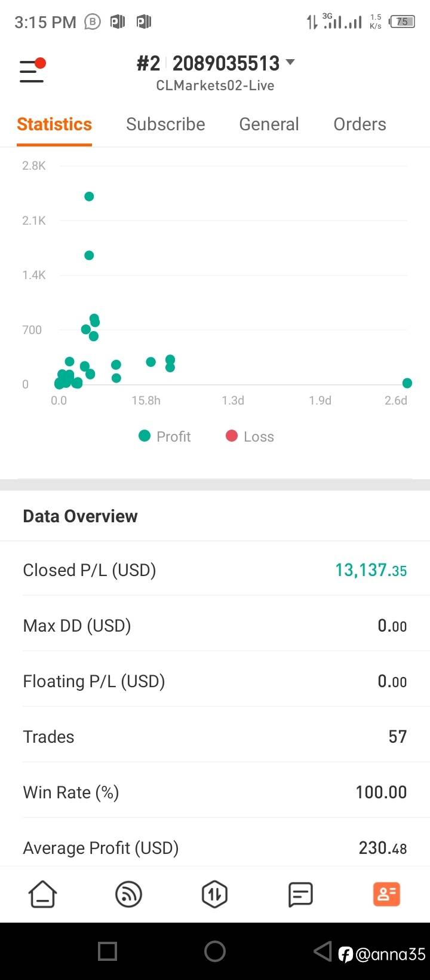Select the Statistics tab
Image resolution: width=430 pixels, height=980 pixels.
coord(54,124)
